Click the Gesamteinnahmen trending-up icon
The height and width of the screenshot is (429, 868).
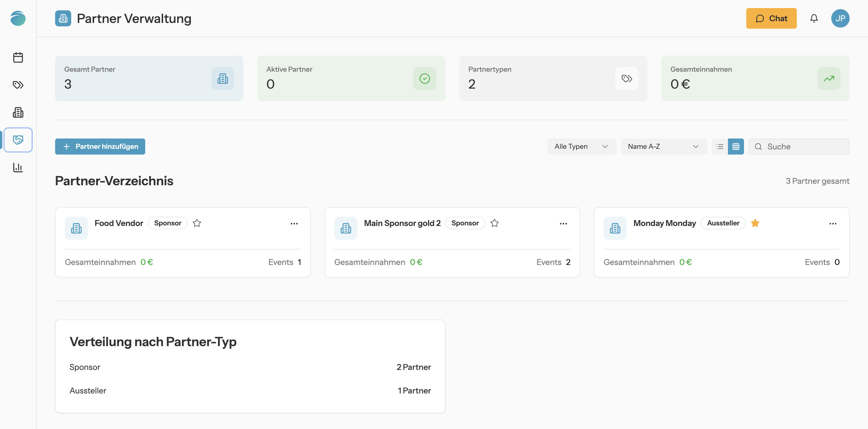tap(829, 79)
